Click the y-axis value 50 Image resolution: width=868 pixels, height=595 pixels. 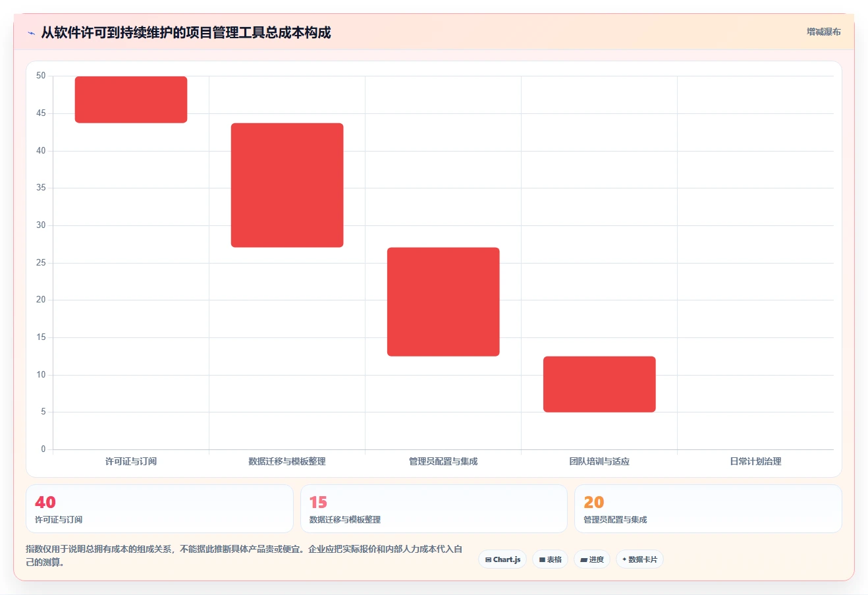(41, 76)
